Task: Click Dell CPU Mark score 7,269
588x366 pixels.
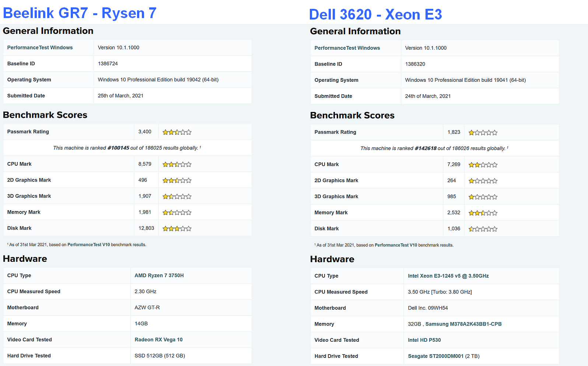Action: point(454,164)
